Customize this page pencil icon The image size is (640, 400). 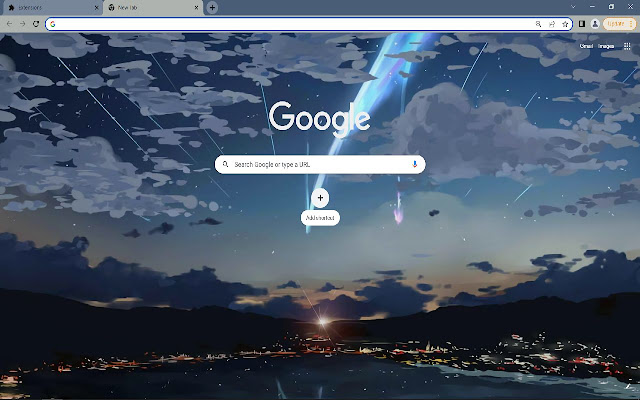(629, 388)
